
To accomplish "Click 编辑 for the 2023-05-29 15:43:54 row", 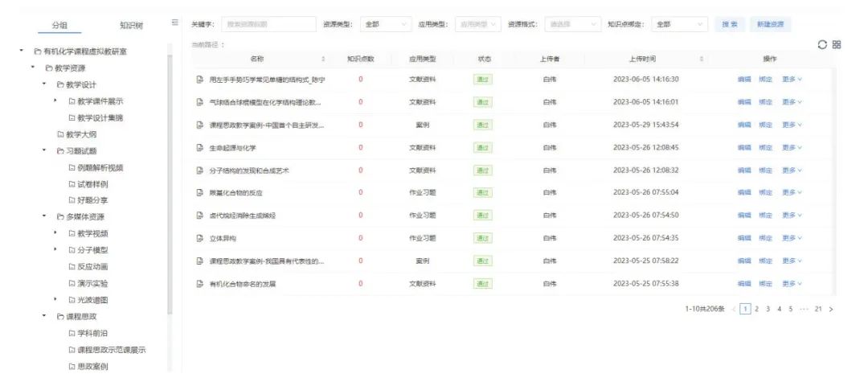I will 744,125.
